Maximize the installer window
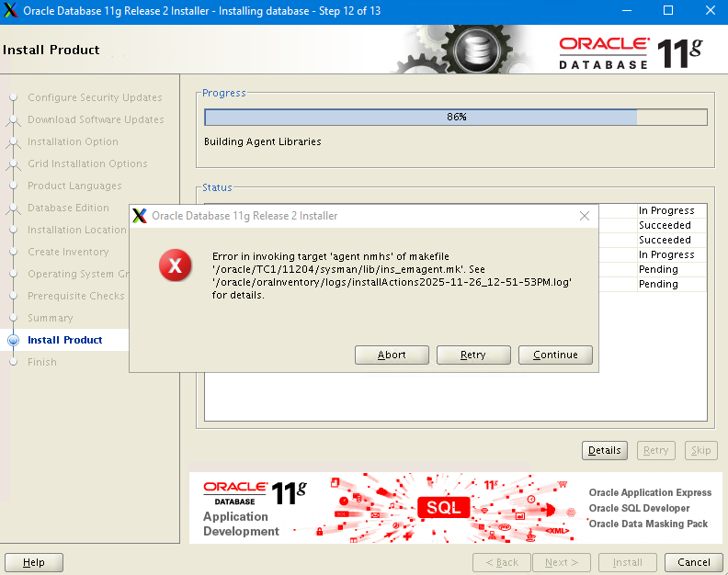This screenshot has height=575, width=728. coord(668,10)
